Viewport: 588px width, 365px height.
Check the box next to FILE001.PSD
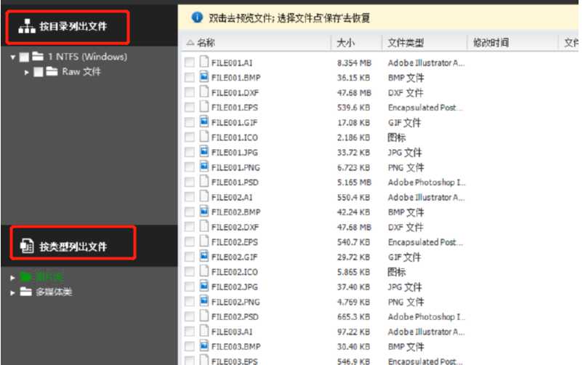coord(190,182)
